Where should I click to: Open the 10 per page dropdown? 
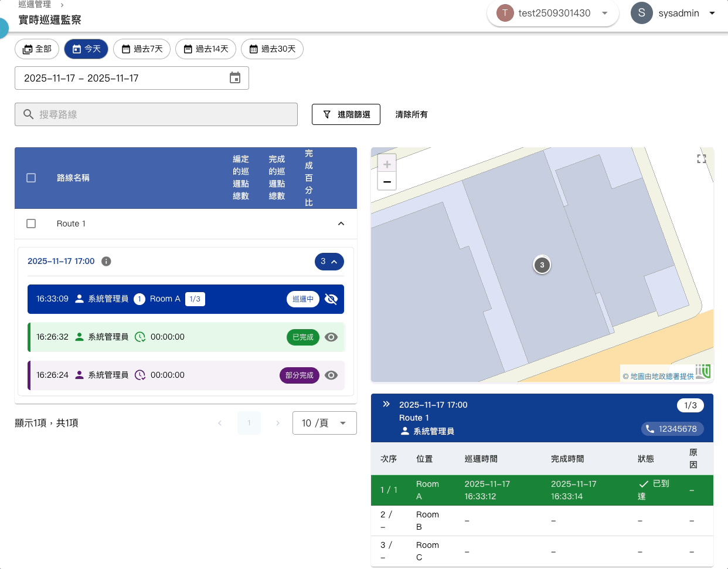(x=324, y=423)
